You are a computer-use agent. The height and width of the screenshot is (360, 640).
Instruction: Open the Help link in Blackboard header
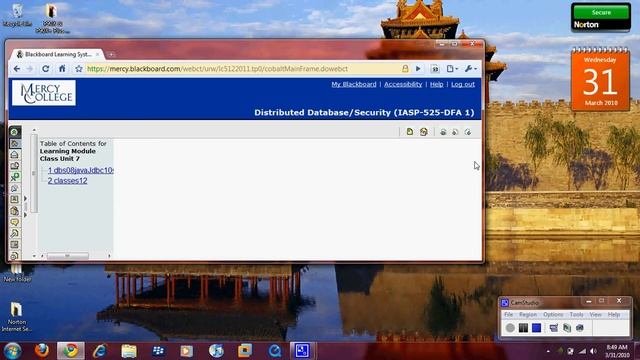tap(436, 84)
